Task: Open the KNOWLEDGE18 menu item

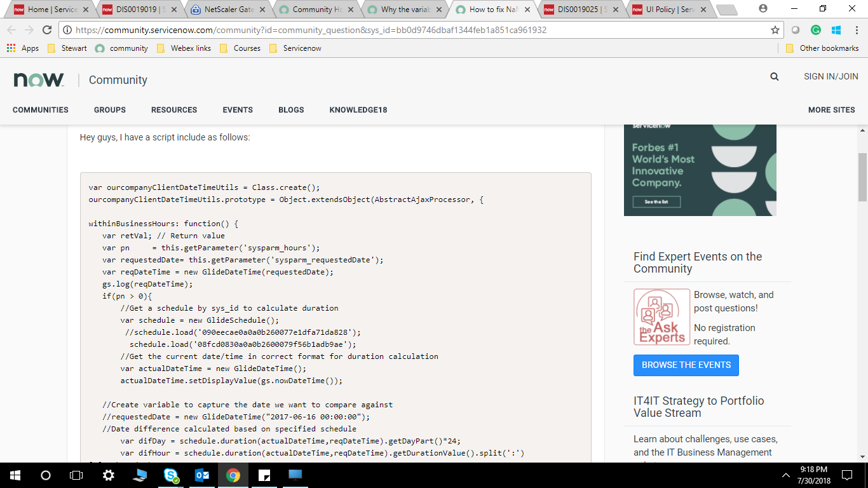Action: point(358,110)
